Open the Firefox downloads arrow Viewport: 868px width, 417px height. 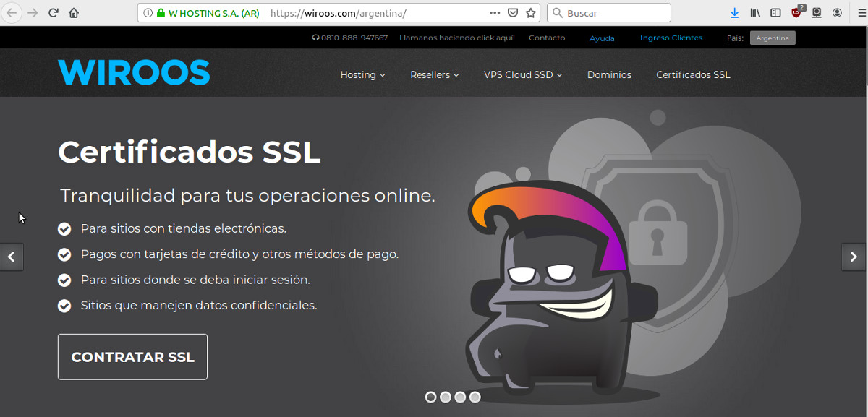click(734, 13)
